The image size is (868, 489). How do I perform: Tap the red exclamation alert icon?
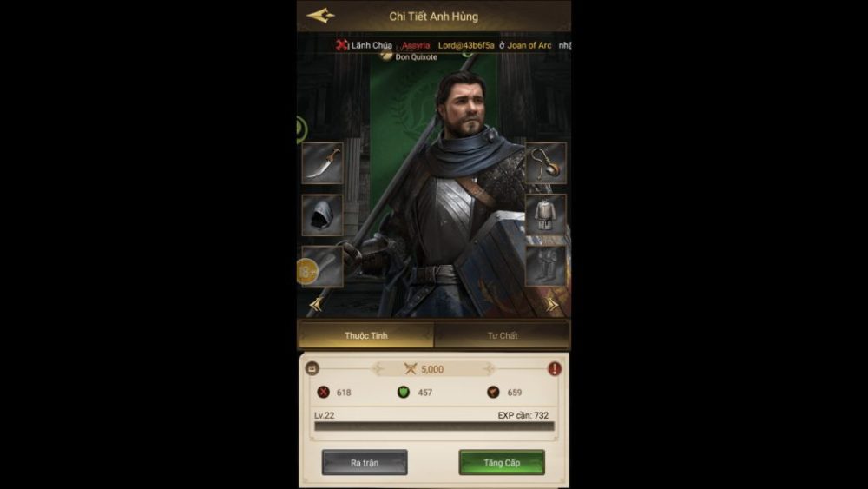[x=555, y=369]
